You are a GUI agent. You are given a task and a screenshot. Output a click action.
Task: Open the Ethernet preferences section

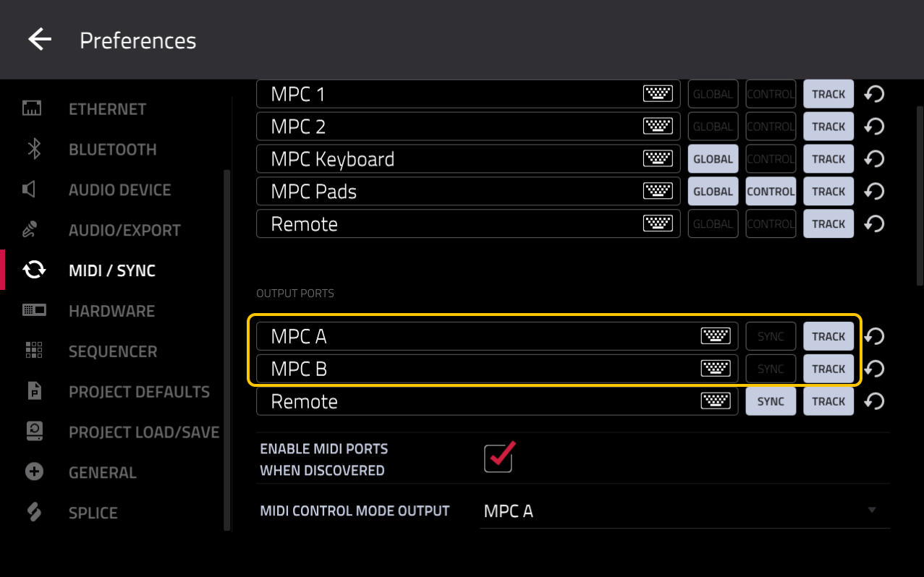click(107, 109)
